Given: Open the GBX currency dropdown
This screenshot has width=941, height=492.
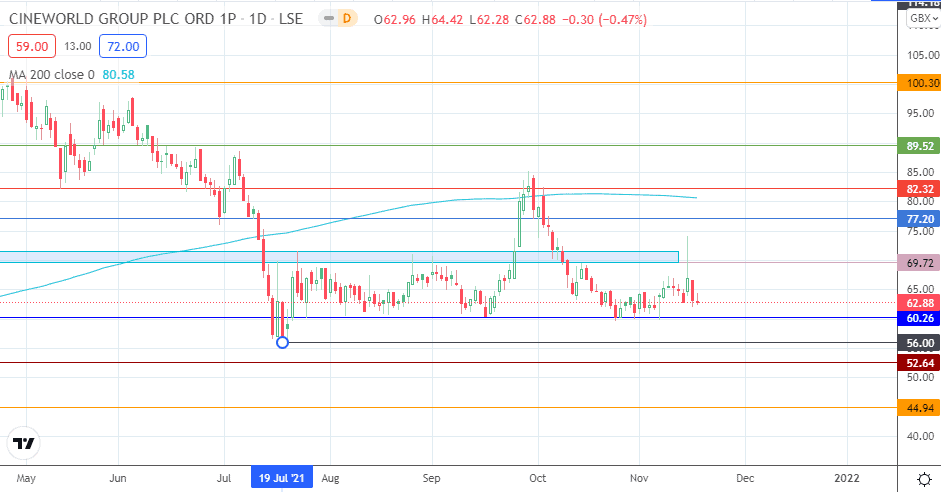Looking at the screenshot, I should pyautogui.click(x=923, y=18).
